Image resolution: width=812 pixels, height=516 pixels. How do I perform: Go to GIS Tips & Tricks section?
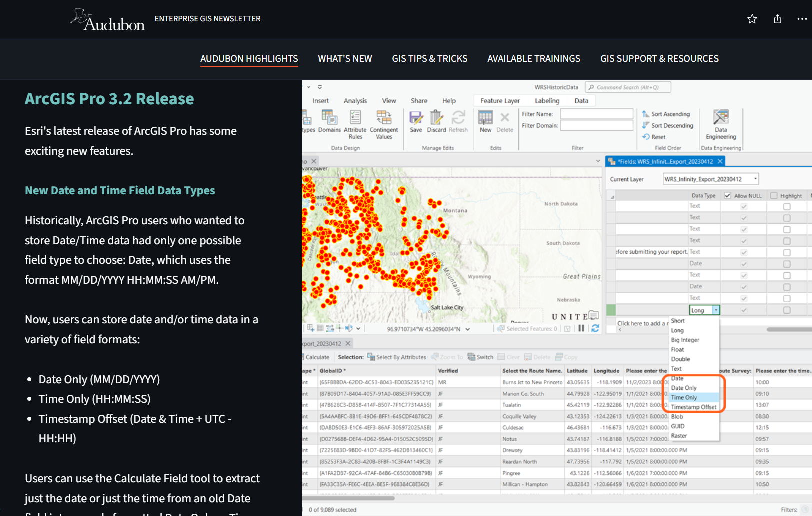tap(430, 59)
